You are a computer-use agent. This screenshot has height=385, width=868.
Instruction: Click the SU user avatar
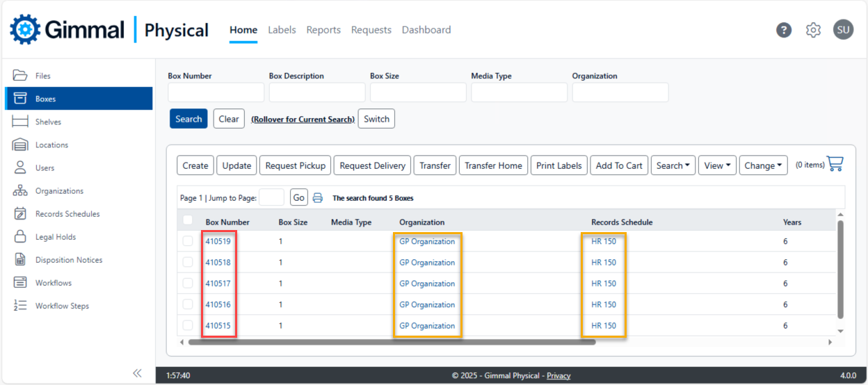point(843,30)
